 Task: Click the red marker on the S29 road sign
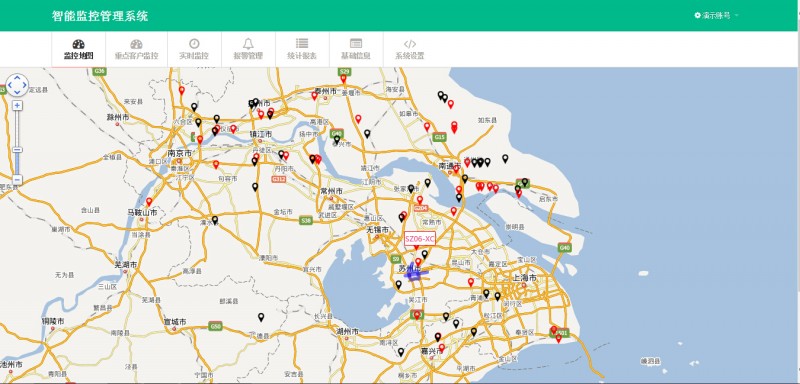point(343,79)
